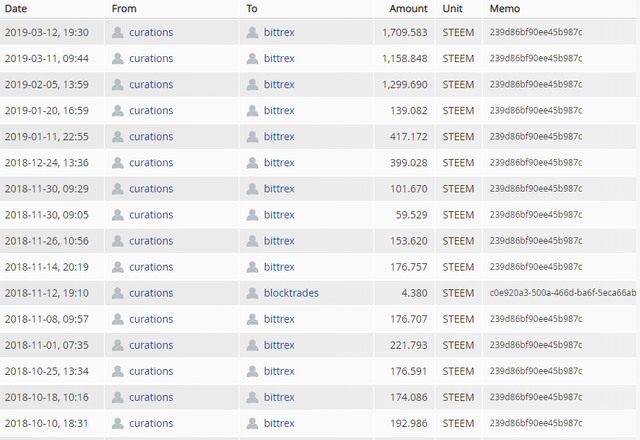Click the curations avatar icon in the 2018-11-14 row
The width and height of the screenshot is (640, 440).
coord(118,267)
